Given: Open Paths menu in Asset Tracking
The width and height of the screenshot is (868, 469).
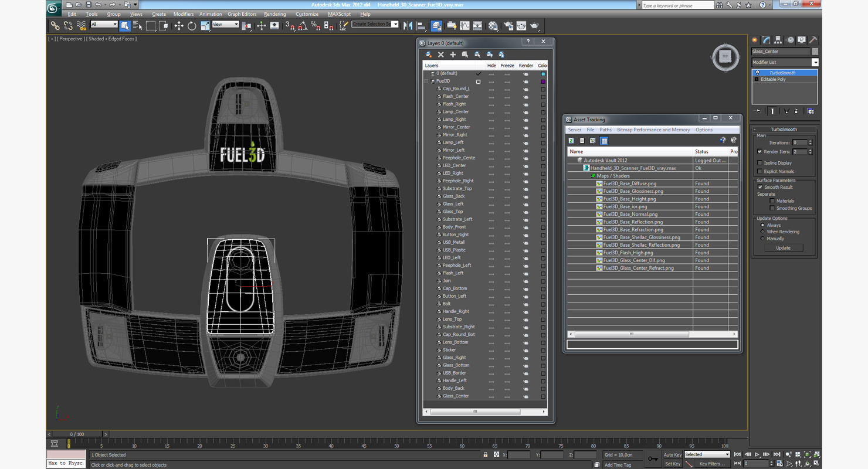Looking at the screenshot, I should 605,130.
